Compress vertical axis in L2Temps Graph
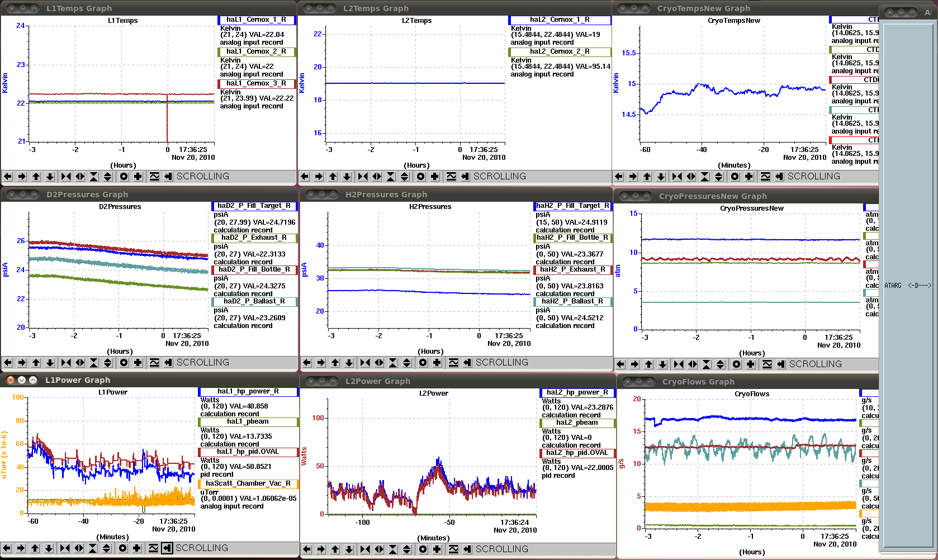The width and height of the screenshot is (938, 560). [x=391, y=177]
